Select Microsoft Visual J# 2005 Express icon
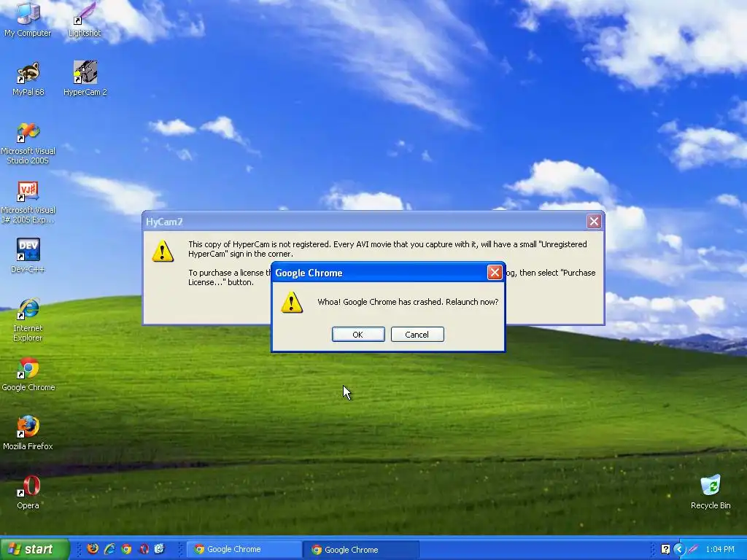The height and width of the screenshot is (560, 747). [x=28, y=203]
